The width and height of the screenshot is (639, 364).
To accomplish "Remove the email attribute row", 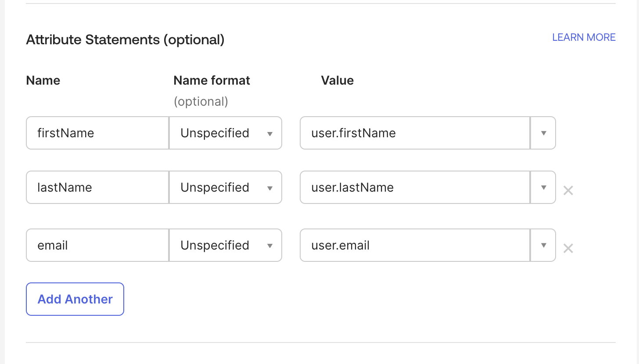I will (568, 249).
